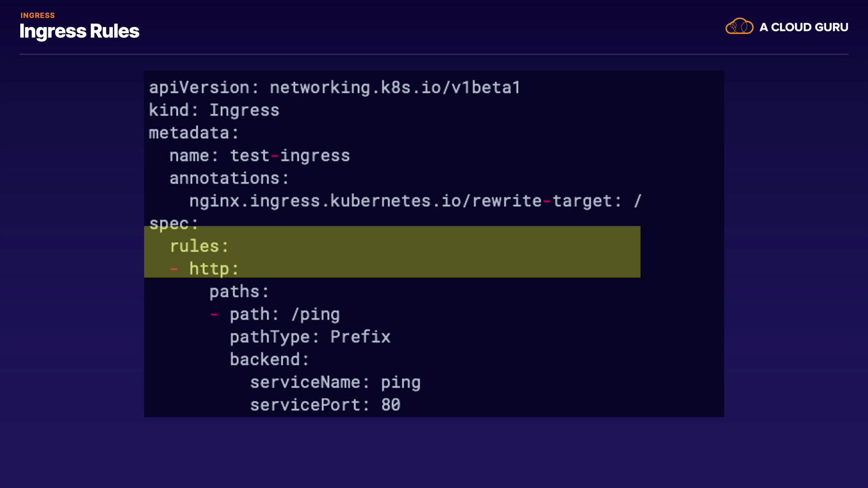Click the red dash before "http:"
Viewport: 868px width, 488px height.
click(x=174, y=269)
